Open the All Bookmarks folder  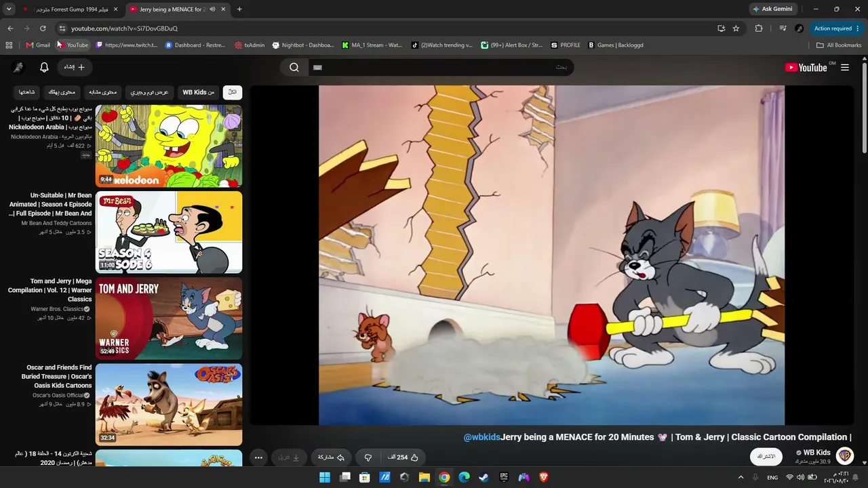coord(839,45)
